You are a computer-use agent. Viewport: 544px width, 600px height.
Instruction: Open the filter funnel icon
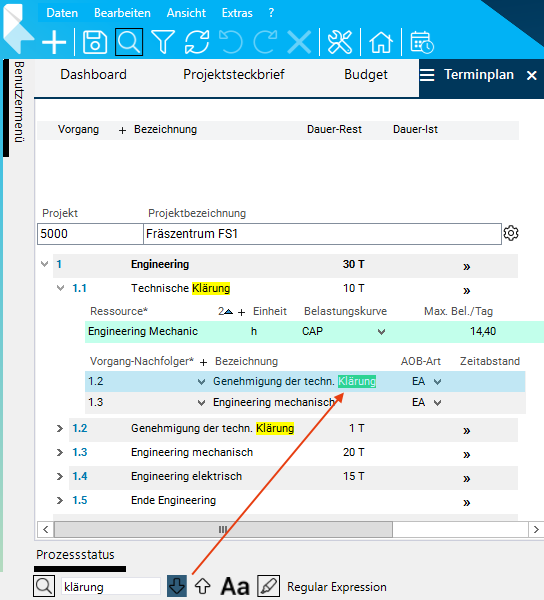pos(163,42)
